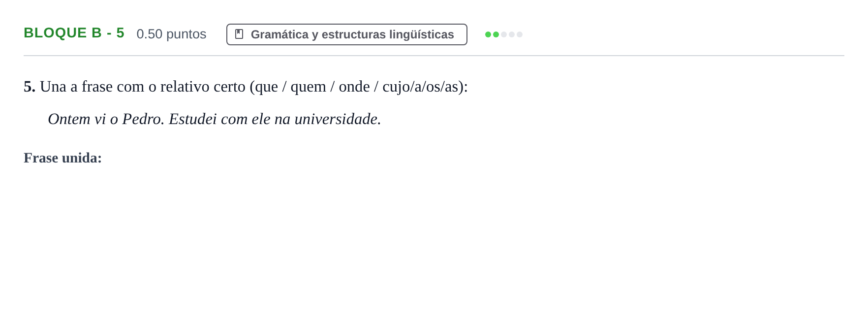Click the relative option cujo/a/os/as
Screen dimensions: 868x321
[420, 87]
